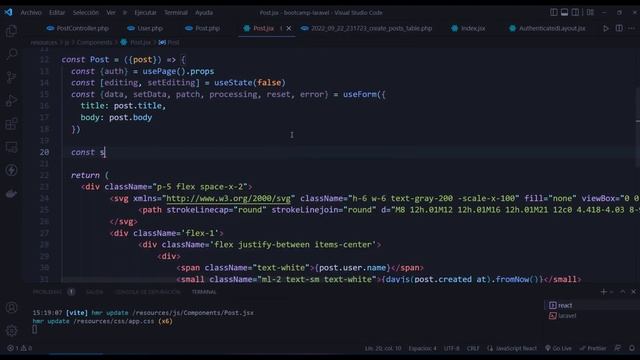The width and height of the screenshot is (640, 360).
Task: Click Prettier status bar item
Action: tap(593, 348)
